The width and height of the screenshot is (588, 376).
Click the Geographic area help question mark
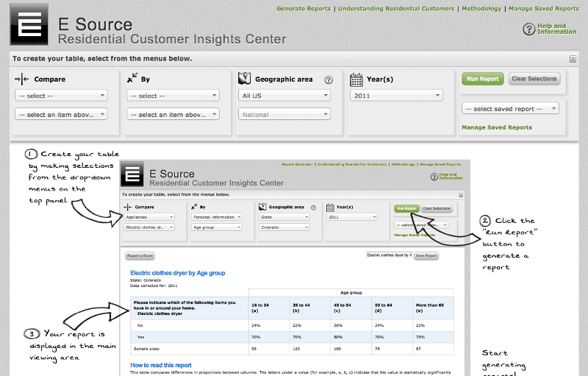(329, 79)
